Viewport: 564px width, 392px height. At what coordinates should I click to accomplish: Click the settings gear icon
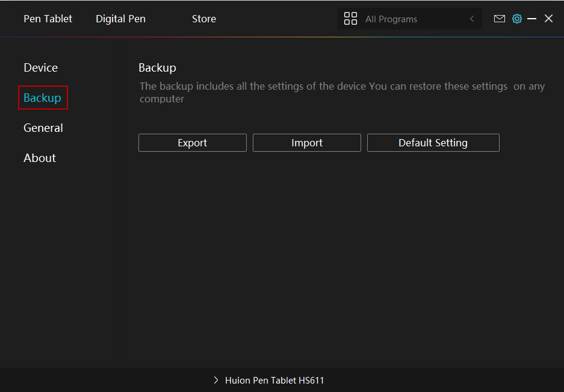pos(516,19)
